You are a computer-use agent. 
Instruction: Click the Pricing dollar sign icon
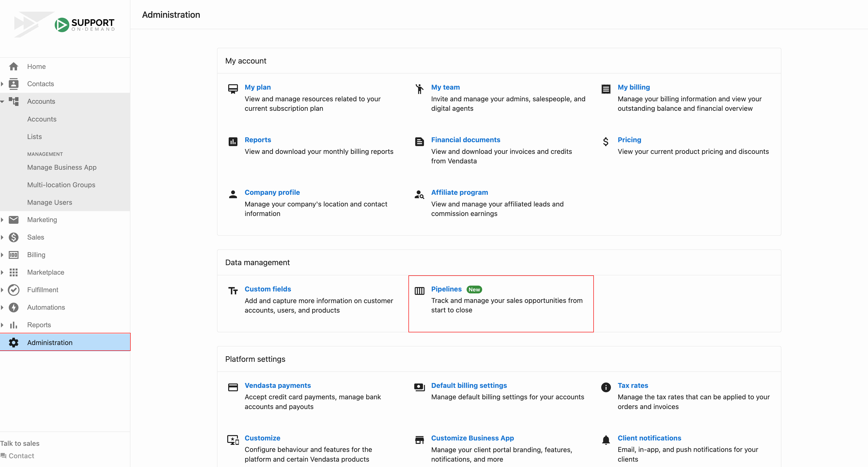click(x=606, y=142)
